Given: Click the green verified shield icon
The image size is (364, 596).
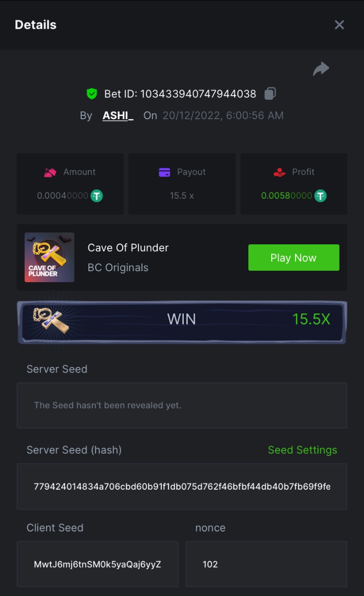Looking at the screenshot, I should point(91,93).
